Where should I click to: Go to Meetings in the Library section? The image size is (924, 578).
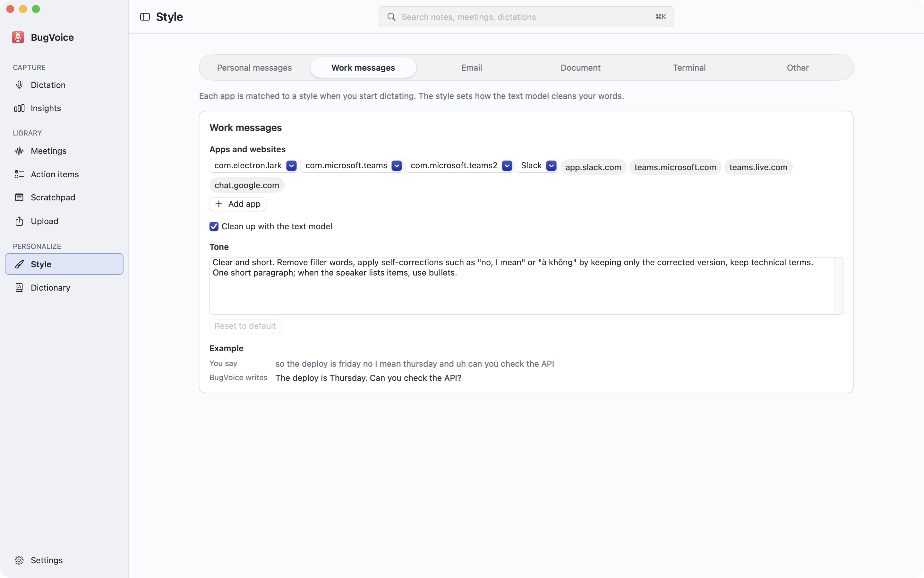64,151
